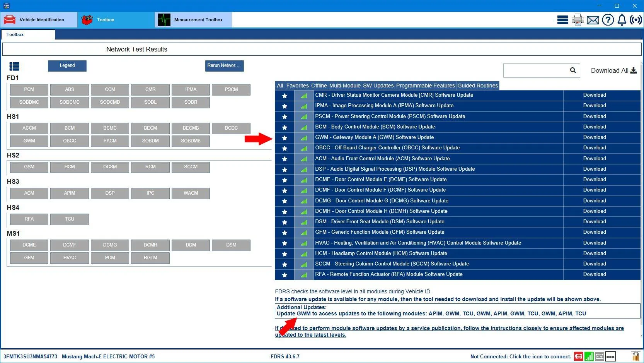Click the HCM Headlamp Control Module update text

click(381, 253)
